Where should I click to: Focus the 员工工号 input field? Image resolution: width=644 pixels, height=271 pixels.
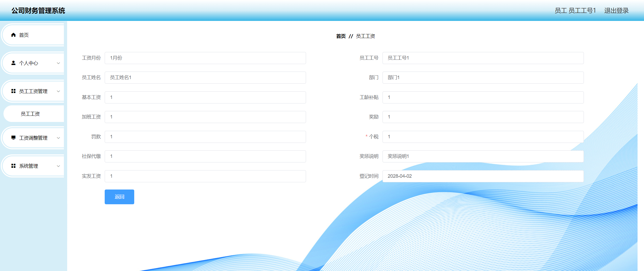[483, 58]
